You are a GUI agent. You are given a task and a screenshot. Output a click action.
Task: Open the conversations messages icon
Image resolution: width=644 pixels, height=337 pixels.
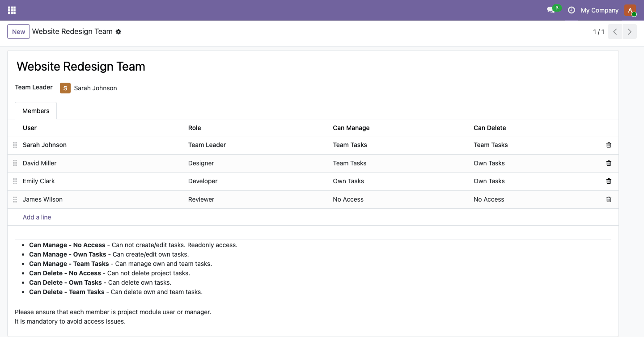tap(551, 10)
